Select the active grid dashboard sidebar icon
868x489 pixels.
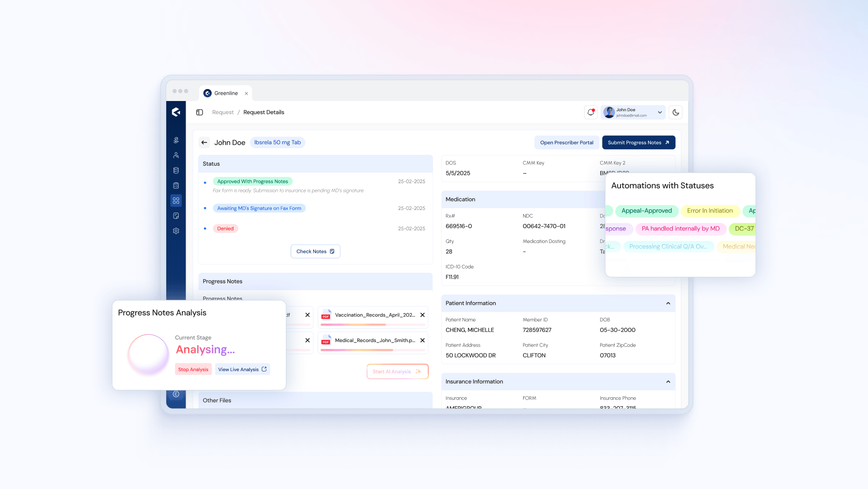(x=176, y=201)
